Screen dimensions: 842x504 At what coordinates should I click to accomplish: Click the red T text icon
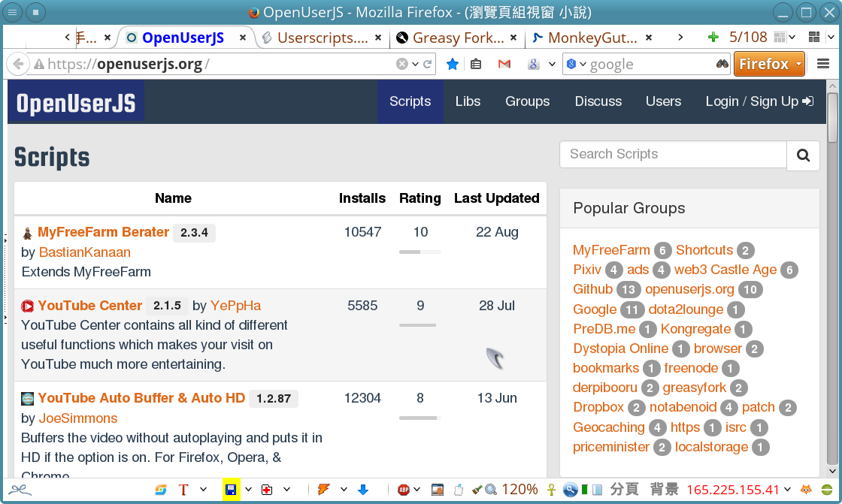(x=183, y=490)
